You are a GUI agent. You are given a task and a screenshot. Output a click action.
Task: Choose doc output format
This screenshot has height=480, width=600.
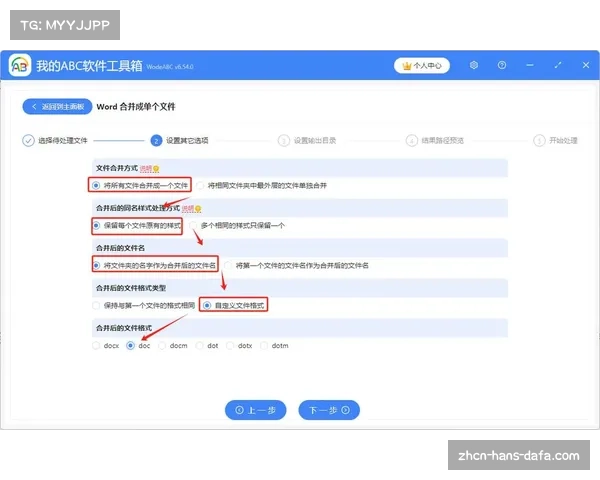click(x=138, y=346)
